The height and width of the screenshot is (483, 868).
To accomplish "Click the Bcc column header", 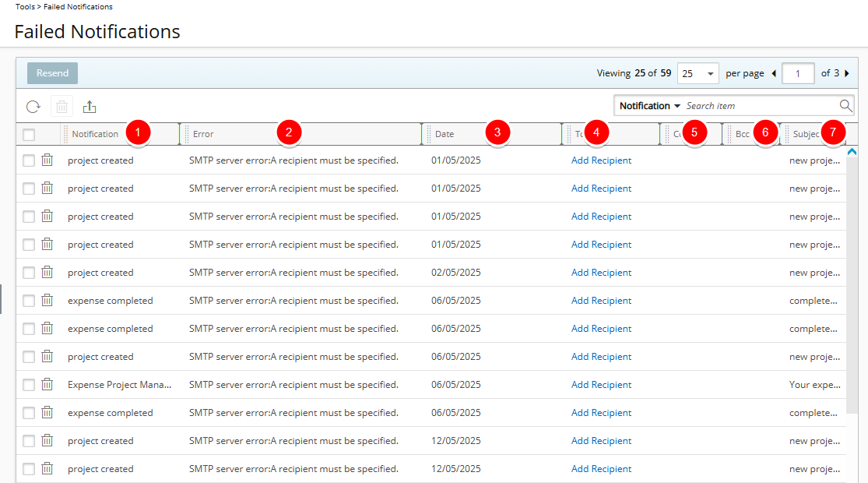I will tap(743, 134).
